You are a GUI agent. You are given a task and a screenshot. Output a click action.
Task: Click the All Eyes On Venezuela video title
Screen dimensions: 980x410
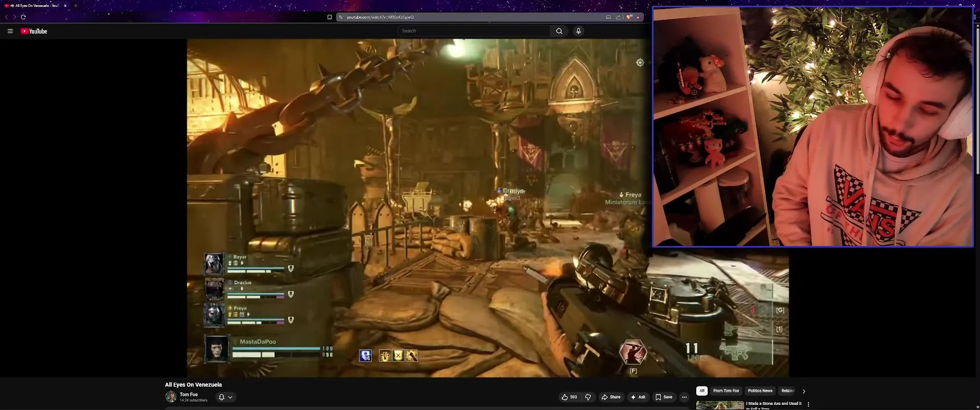click(x=193, y=385)
